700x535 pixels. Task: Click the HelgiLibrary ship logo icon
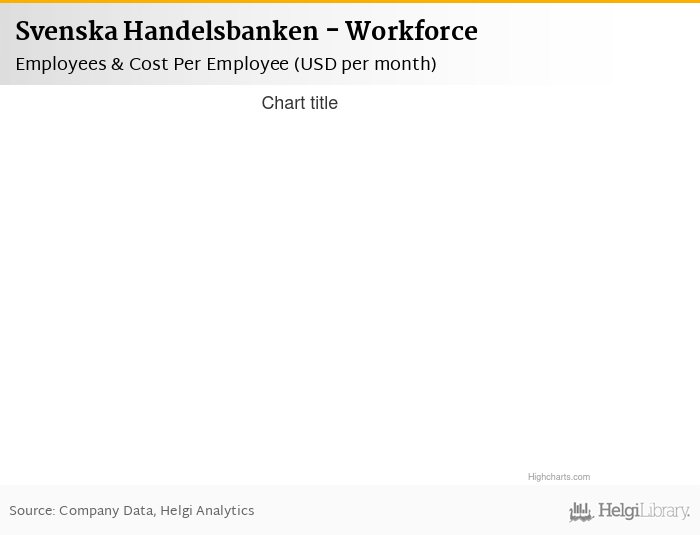pyautogui.click(x=581, y=512)
